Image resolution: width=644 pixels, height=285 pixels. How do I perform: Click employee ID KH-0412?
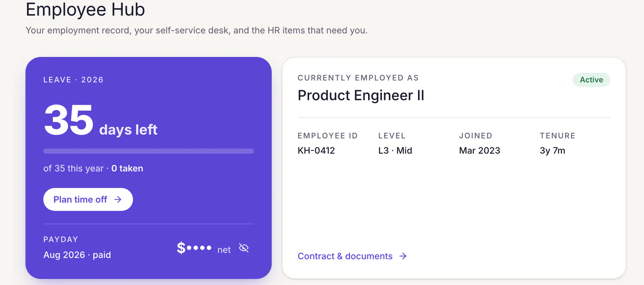[316, 151]
